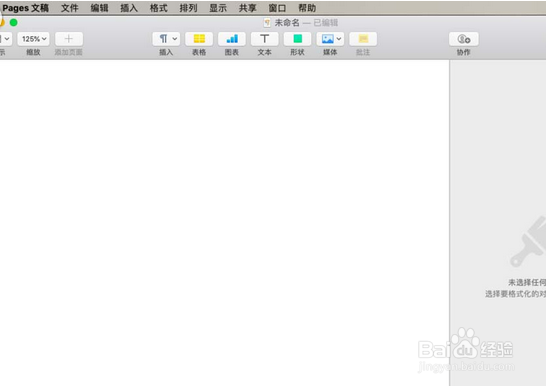Open the 插入 menu in menu bar
This screenshot has height=386, width=546.
[129, 8]
